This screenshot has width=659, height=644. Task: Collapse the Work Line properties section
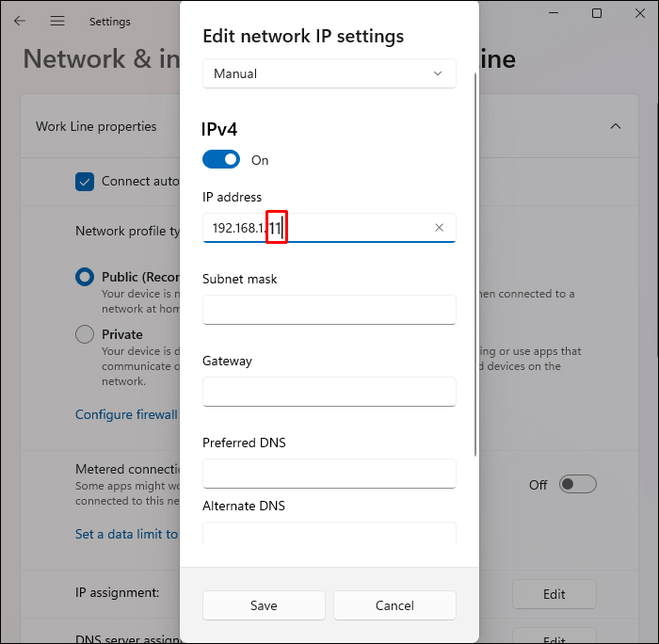[x=615, y=126]
